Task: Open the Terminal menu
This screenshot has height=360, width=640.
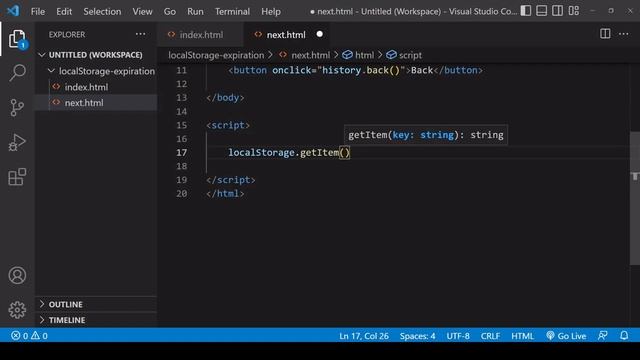Action: tap(232, 11)
